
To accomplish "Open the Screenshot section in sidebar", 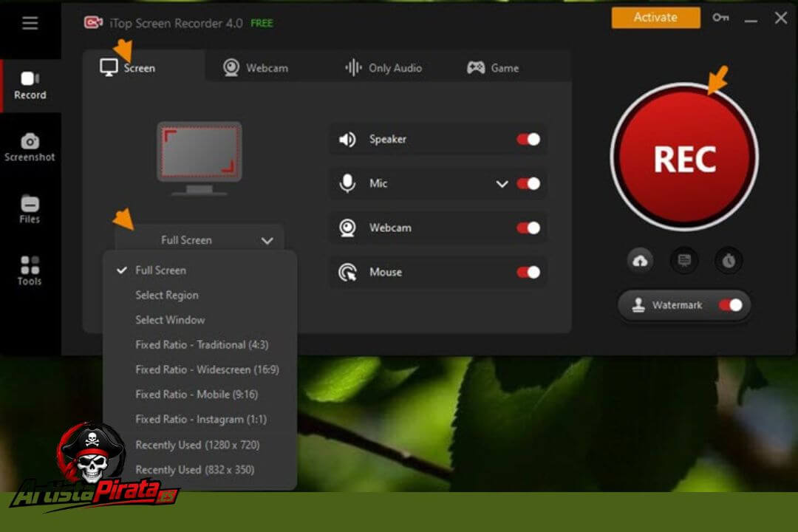I will pos(30,148).
